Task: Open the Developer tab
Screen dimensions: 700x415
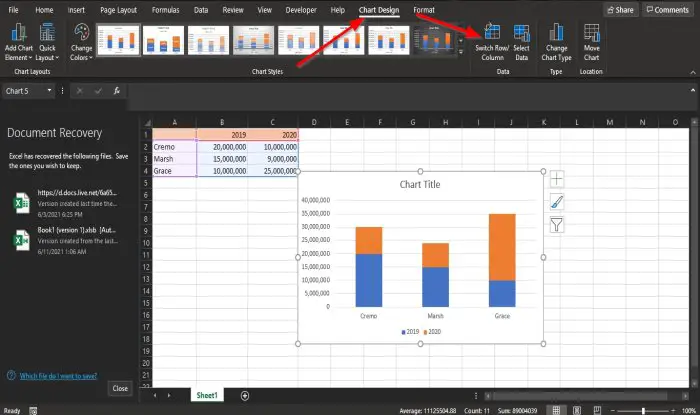Action: pos(301,10)
